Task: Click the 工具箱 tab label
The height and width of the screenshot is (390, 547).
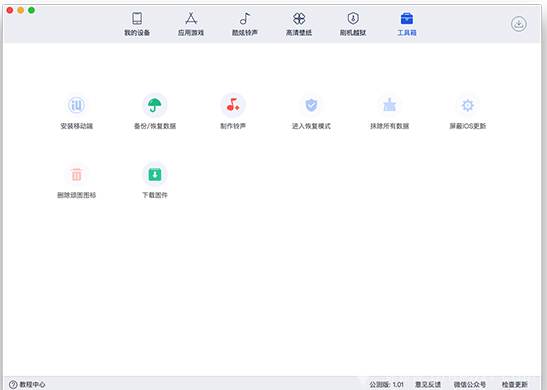Action: tap(407, 33)
